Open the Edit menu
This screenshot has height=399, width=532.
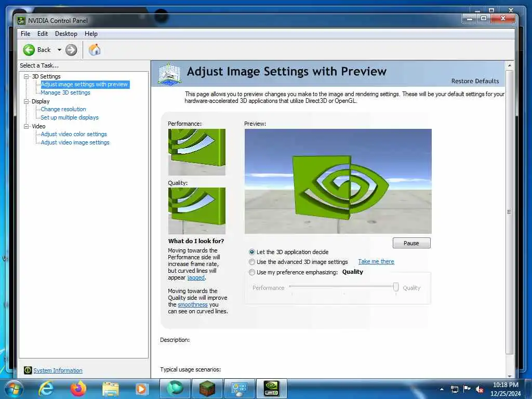[43, 34]
